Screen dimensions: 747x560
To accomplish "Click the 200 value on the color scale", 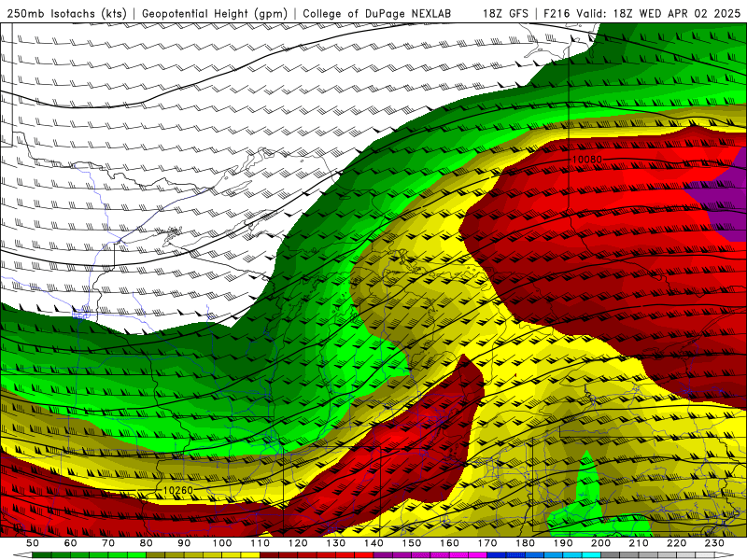I will tap(600, 543).
